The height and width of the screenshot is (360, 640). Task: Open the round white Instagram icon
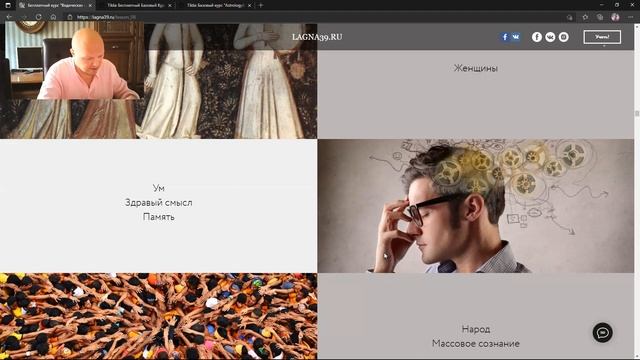564,37
